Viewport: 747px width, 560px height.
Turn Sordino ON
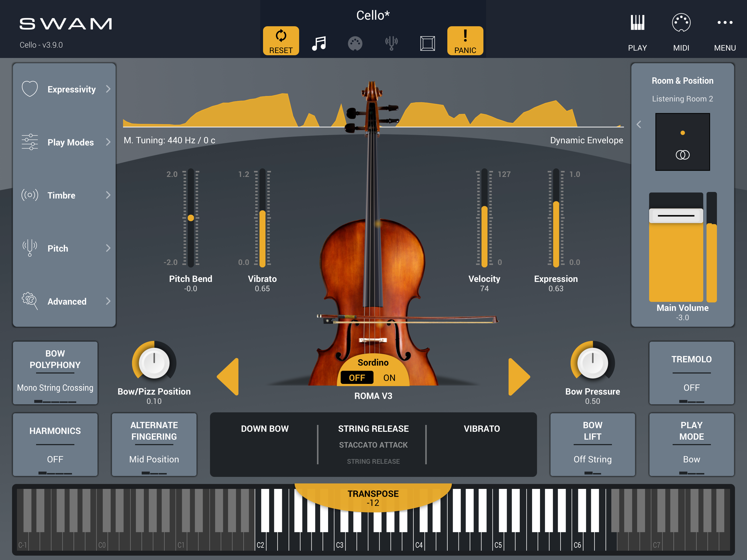(x=389, y=378)
